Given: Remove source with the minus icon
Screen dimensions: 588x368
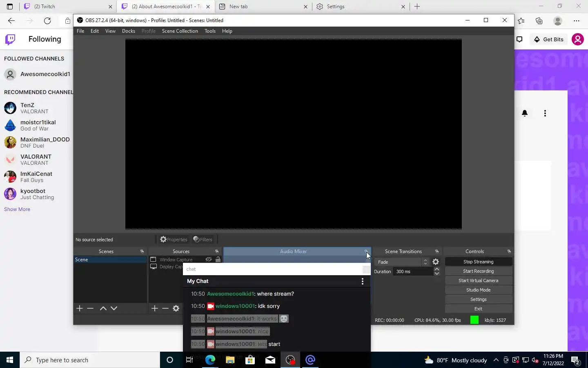Looking at the screenshot, I should click(165, 308).
